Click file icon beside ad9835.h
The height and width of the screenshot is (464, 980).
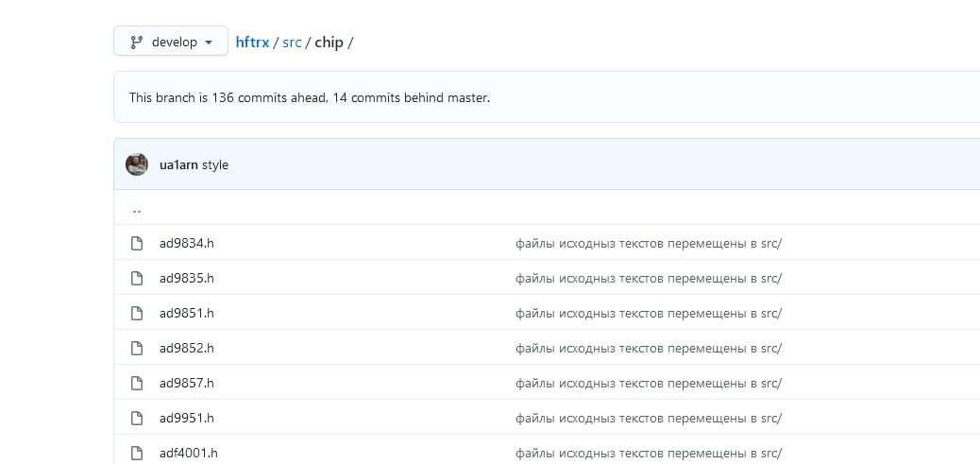click(136, 278)
